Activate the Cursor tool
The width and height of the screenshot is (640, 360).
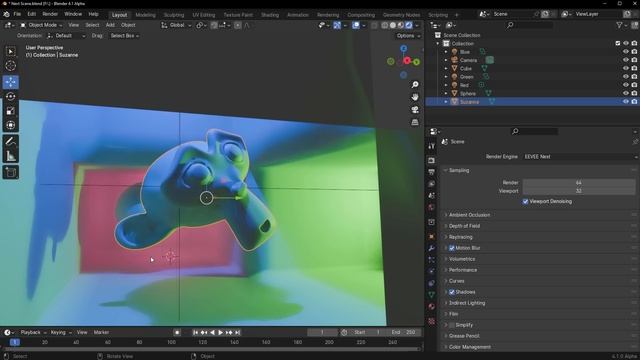tap(11, 65)
